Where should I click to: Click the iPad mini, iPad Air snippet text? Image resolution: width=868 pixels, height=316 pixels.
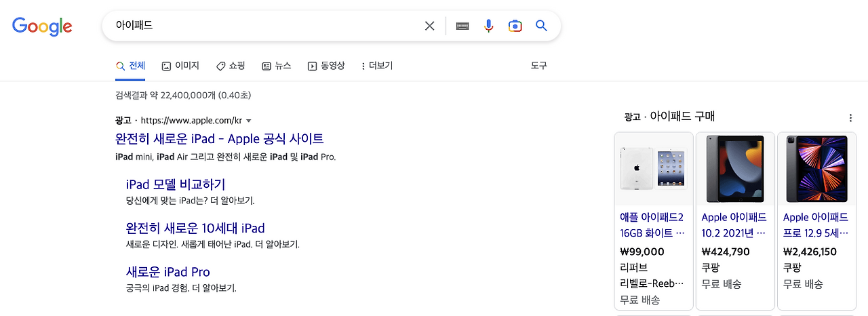click(226, 157)
